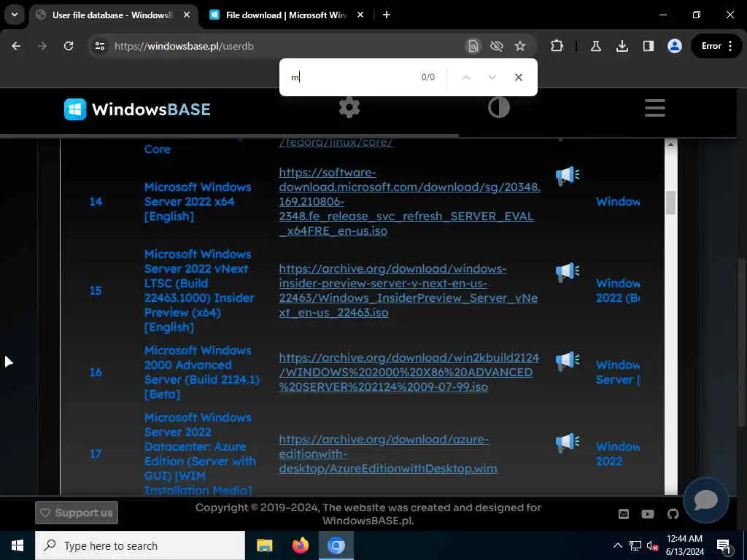Switch to File download Microsoft tab
The image size is (747, 560).
click(x=286, y=15)
